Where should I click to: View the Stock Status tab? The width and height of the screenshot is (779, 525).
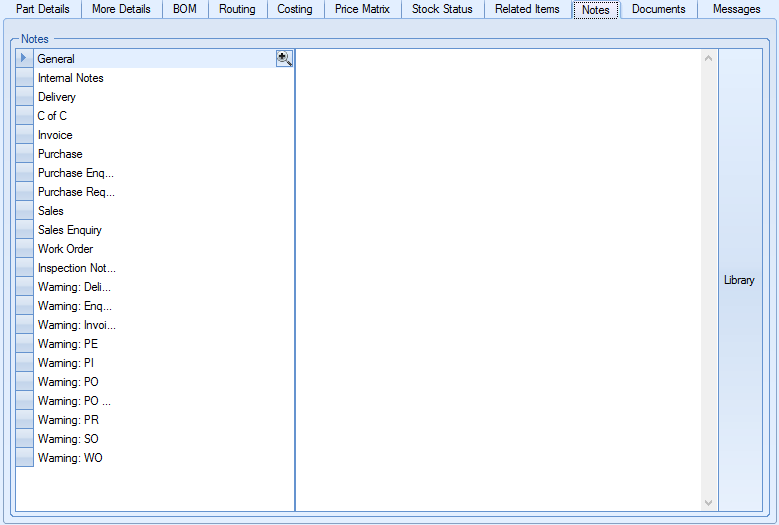442,9
